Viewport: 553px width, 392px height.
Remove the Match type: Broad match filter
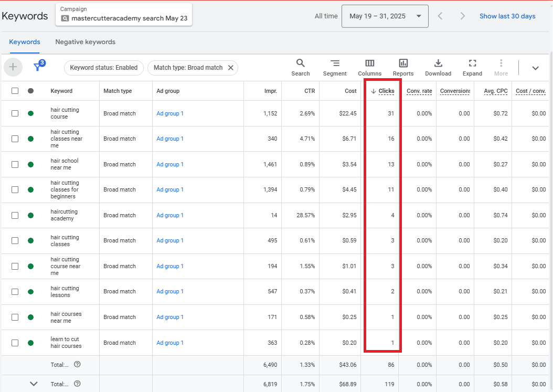231,67
